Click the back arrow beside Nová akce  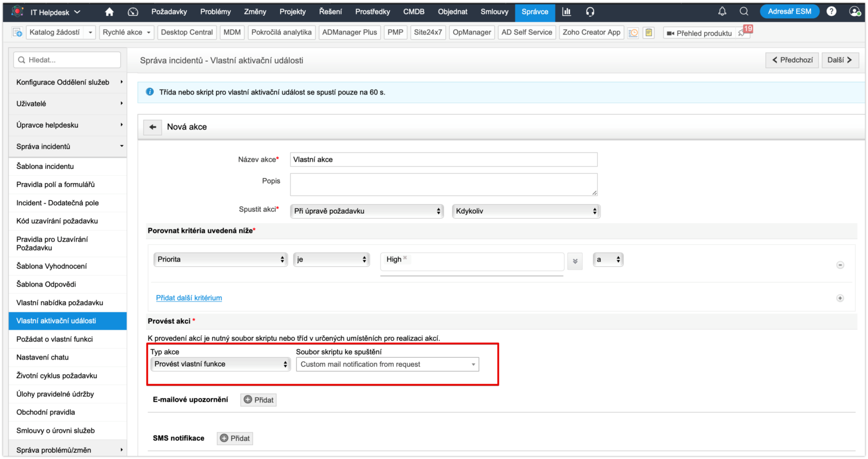152,127
